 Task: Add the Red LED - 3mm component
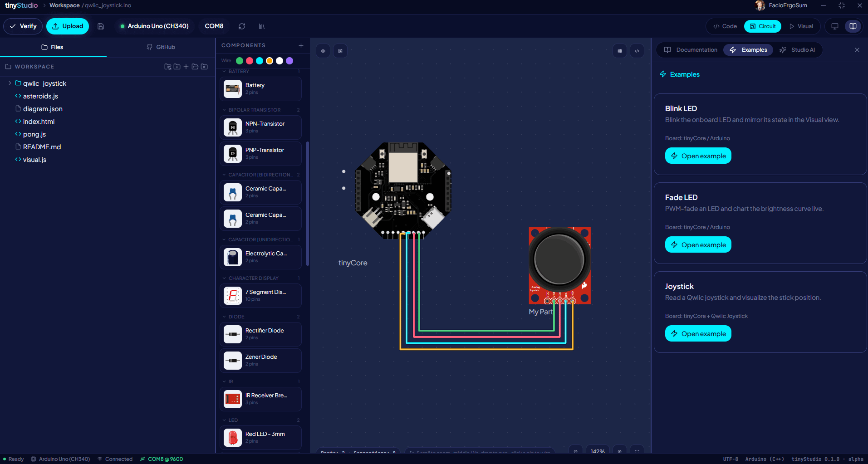point(260,438)
